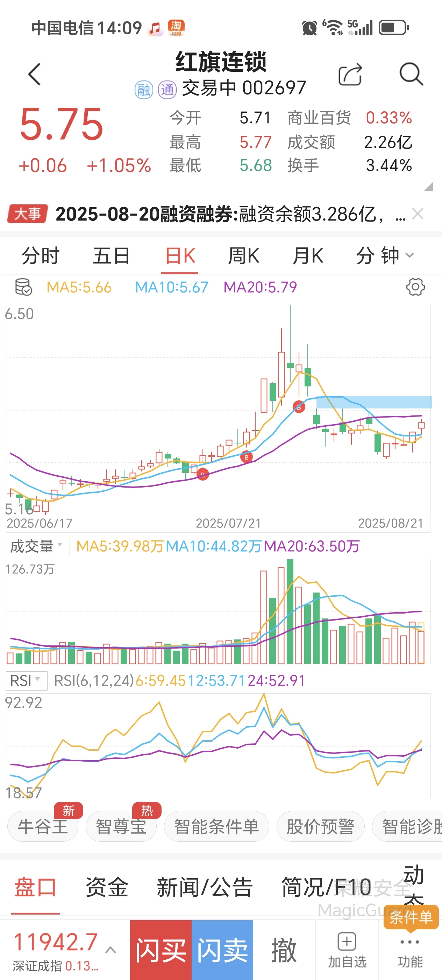
Task: Expand index bar up chevron
Action: coord(110,950)
